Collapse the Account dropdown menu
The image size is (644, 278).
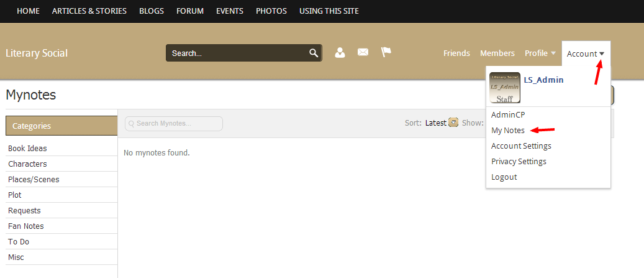point(586,53)
